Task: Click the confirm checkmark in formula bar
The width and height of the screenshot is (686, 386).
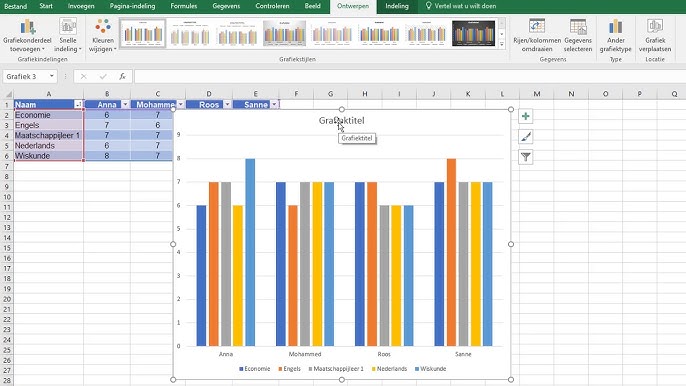Action: tap(103, 76)
